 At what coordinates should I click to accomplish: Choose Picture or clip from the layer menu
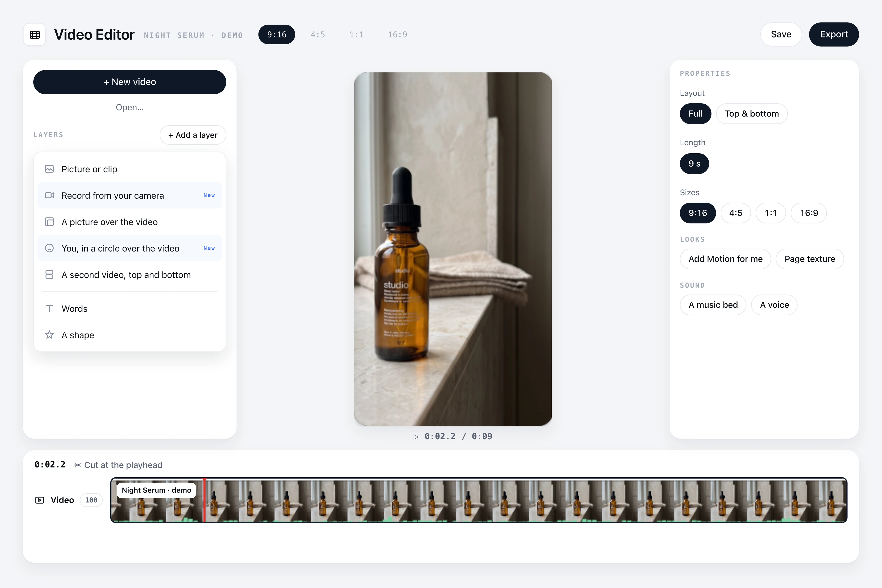click(x=130, y=169)
